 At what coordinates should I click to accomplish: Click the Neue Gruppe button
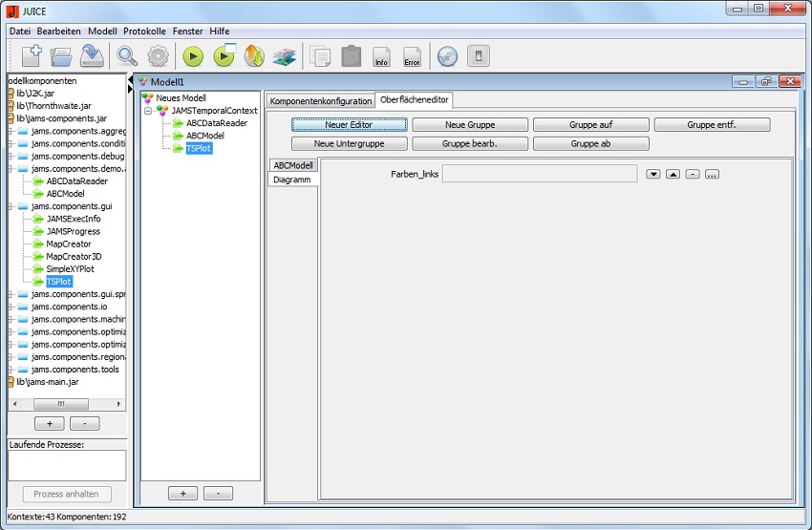(x=470, y=125)
